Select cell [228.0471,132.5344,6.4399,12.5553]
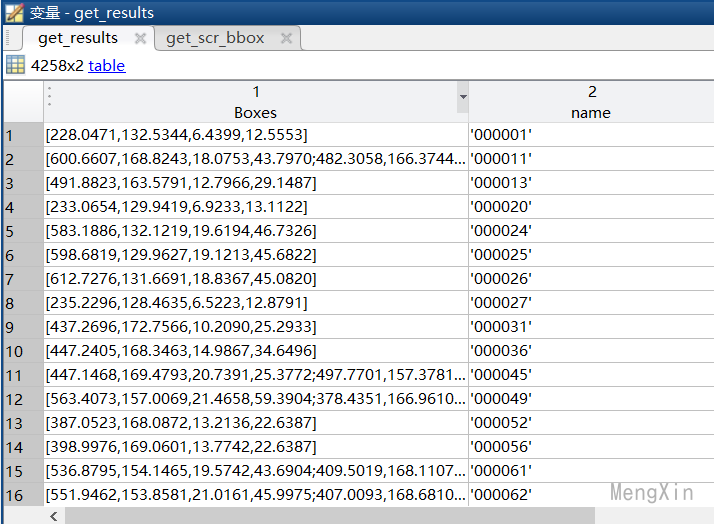This screenshot has width=714, height=524. coord(256,135)
